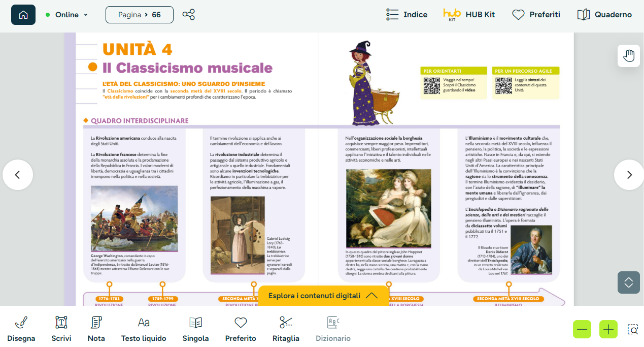644x347 pixels.
Task: Click the 1776-1783 timeline label
Action: click(x=109, y=299)
